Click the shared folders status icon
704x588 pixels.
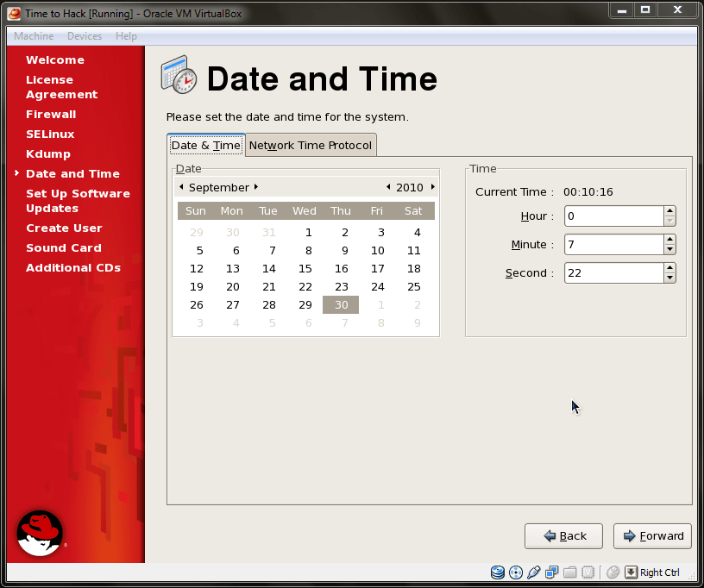(x=569, y=572)
